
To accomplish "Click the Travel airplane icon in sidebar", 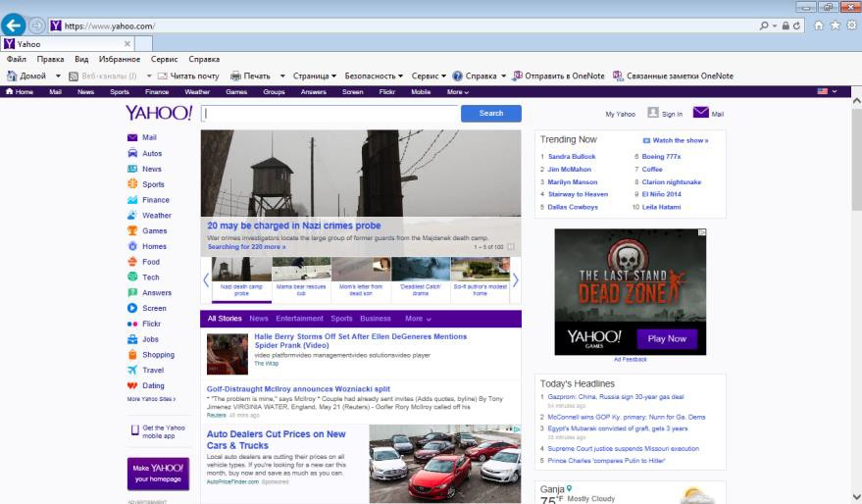I will point(132,370).
